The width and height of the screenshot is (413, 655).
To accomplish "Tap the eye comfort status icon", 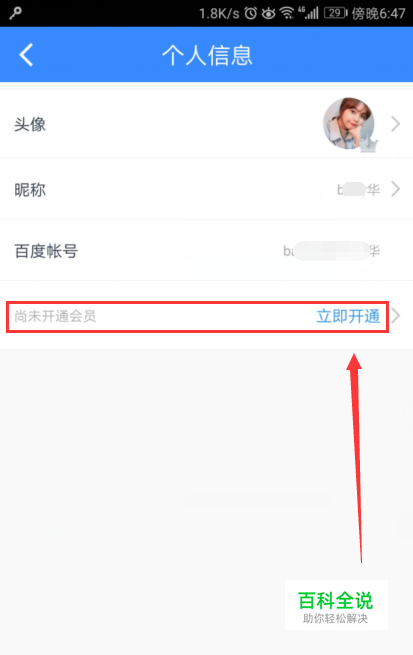I will (269, 14).
